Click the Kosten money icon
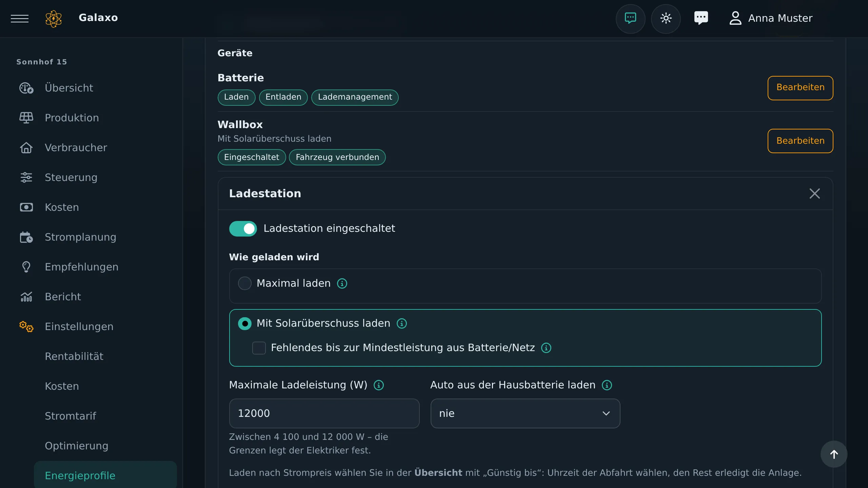This screenshot has width=868, height=488. point(26,207)
